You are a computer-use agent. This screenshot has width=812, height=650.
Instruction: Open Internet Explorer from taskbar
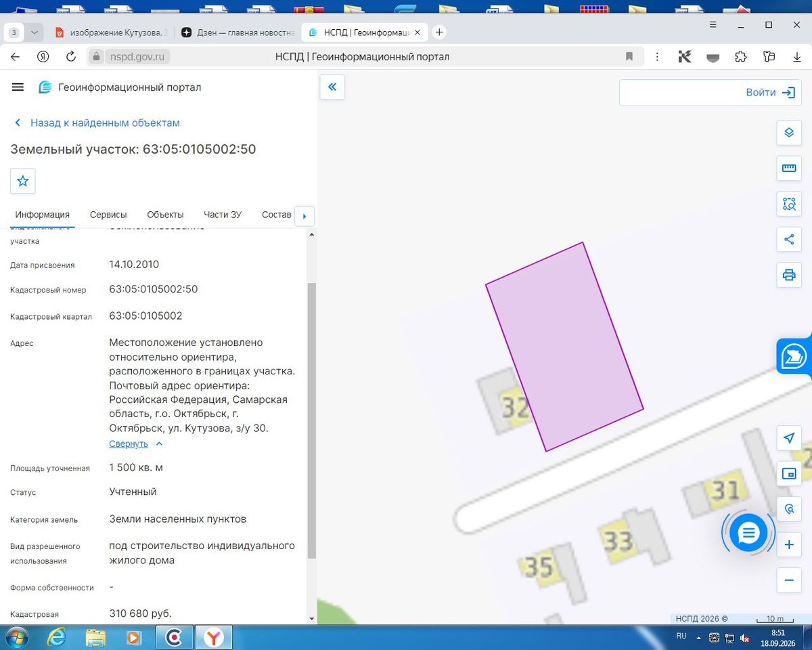click(x=56, y=637)
